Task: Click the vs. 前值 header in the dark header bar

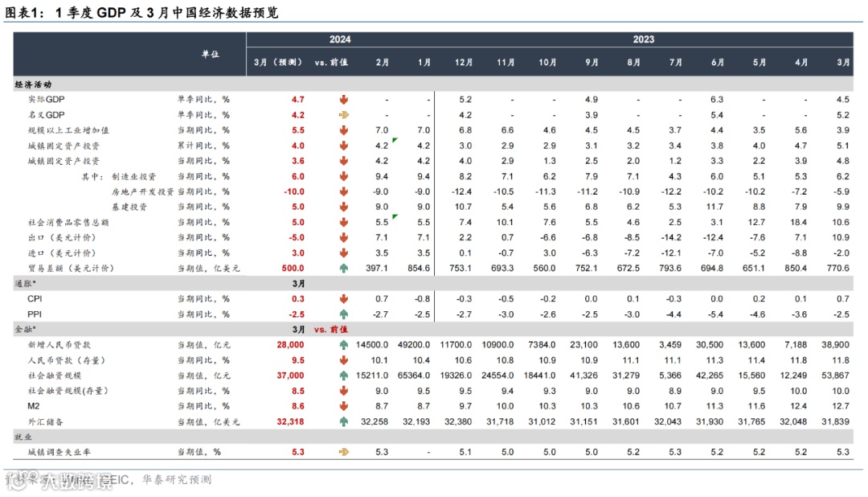Action: coord(331,63)
